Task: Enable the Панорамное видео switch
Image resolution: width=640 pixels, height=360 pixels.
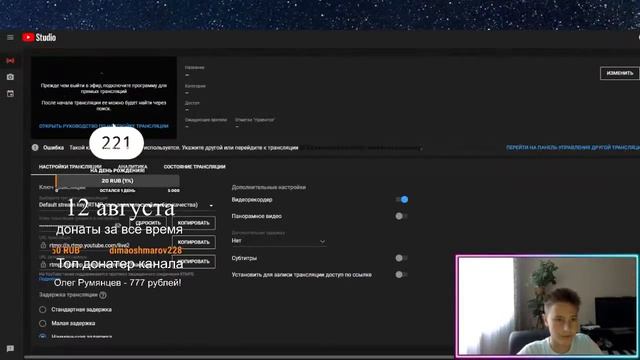Action: [401, 216]
